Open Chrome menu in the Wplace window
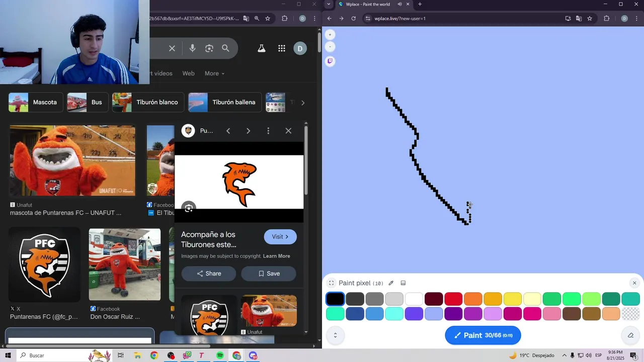The image size is (644, 362). pyautogui.click(x=636, y=19)
